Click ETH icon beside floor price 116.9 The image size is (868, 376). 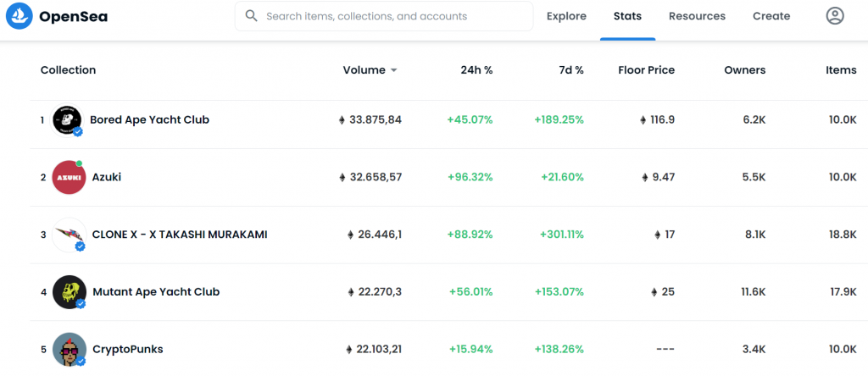click(x=643, y=120)
